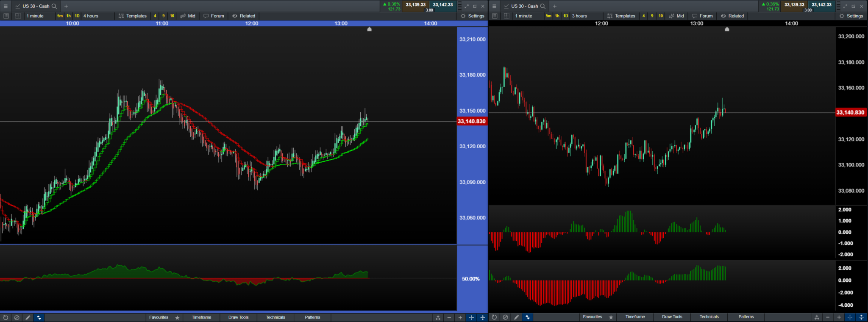Click the left chart's blue trade arrows icon
Image resolution: width=868 pixels, height=322 pixels.
tap(39, 317)
